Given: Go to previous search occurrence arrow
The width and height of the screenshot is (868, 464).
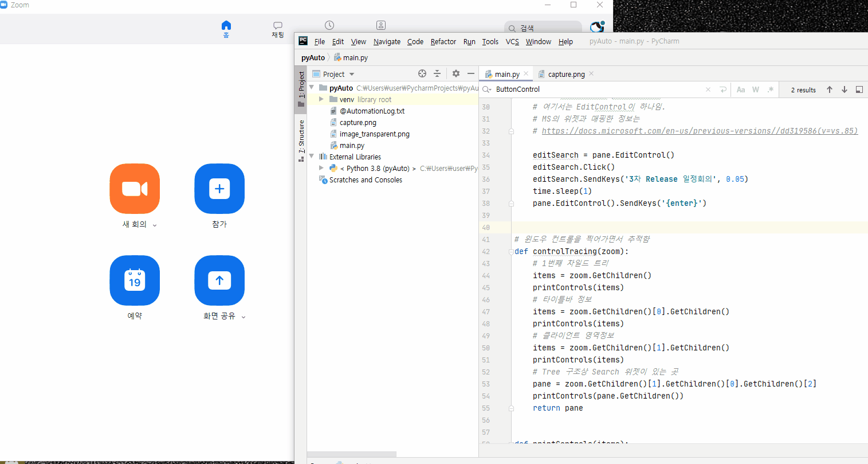Looking at the screenshot, I should tap(829, 89).
